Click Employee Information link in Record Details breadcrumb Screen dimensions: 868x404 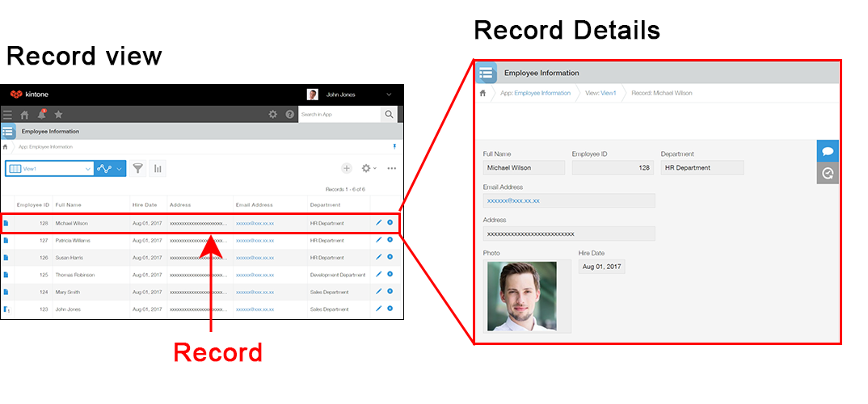[541, 93]
